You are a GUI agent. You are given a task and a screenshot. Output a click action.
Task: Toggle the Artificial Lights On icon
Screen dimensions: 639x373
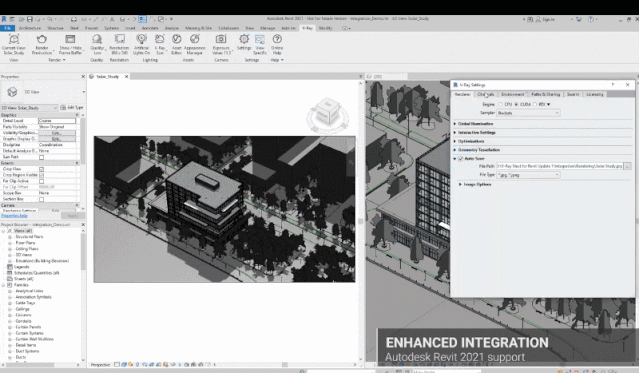click(x=141, y=39)
